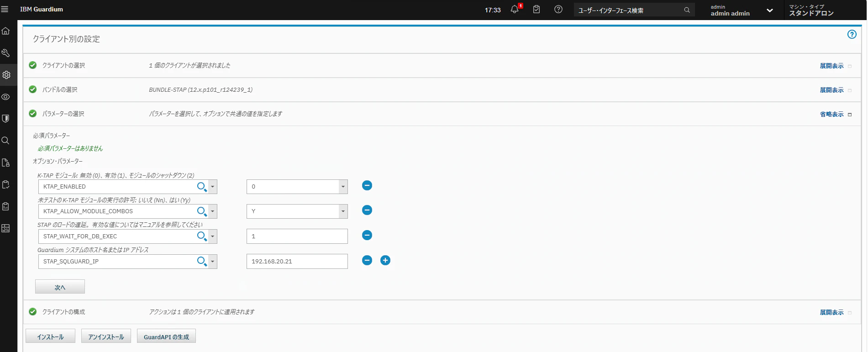Click the マシン・タイプ スタンドアロン label

(x=811, y=10)
